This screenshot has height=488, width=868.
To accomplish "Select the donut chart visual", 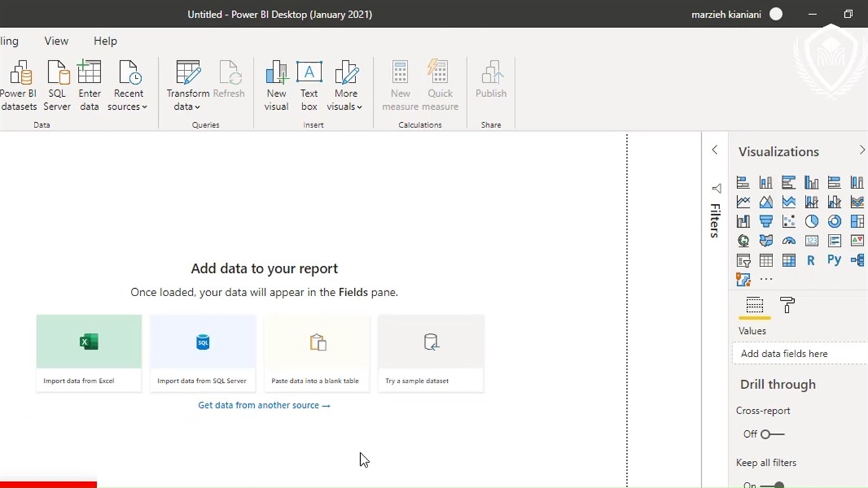I will coord(834,222).
